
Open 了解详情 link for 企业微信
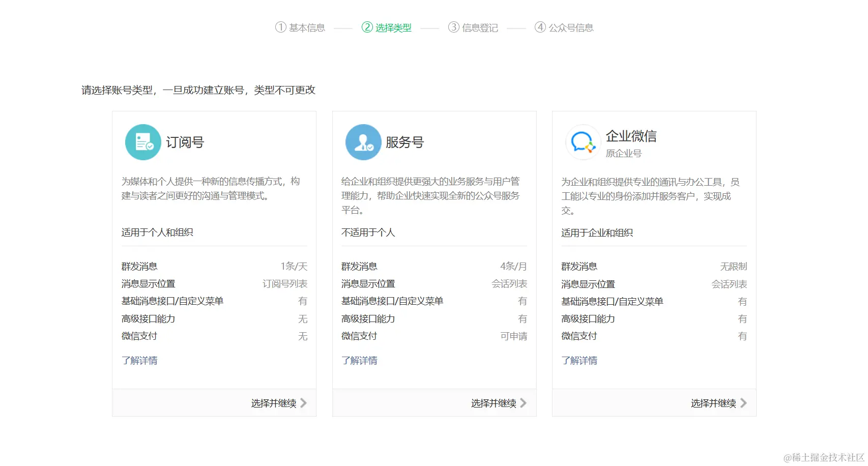579,361
